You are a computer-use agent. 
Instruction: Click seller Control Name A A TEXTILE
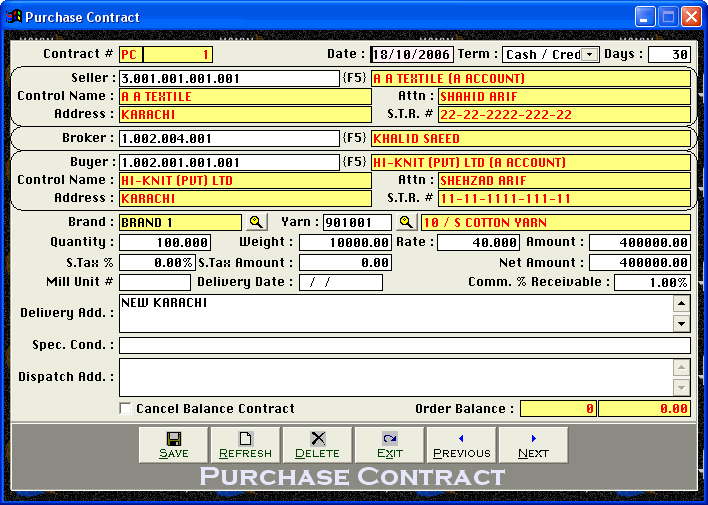(245, 97)
